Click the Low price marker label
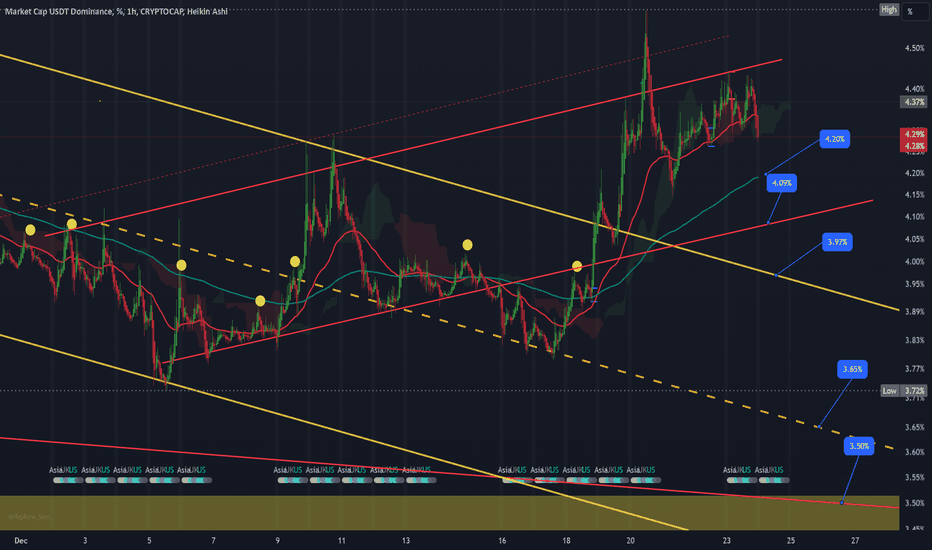This screenshot has height=550, width=932. point(889,391)
